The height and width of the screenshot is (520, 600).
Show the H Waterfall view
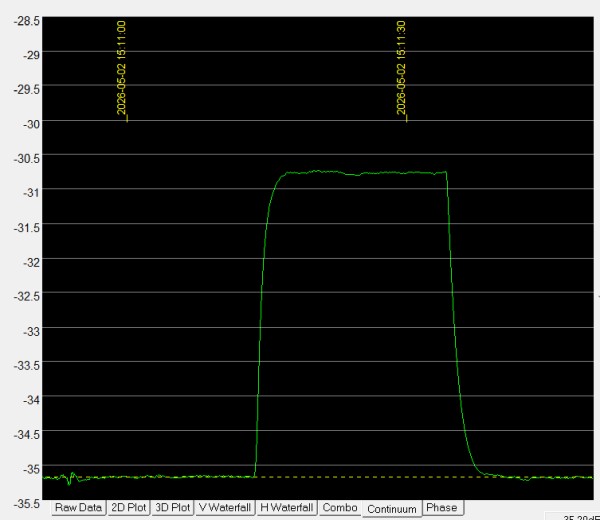287,508
